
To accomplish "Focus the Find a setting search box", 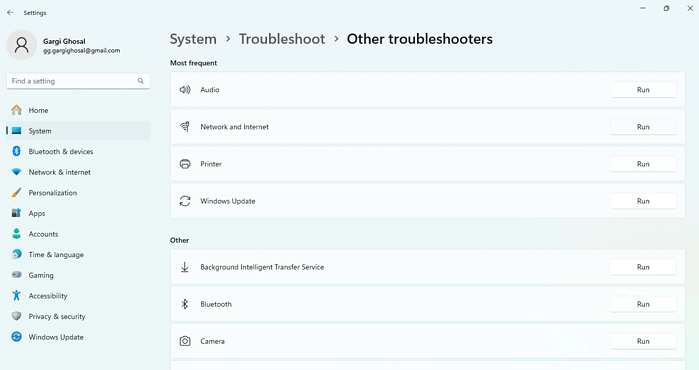I will 78,81.
